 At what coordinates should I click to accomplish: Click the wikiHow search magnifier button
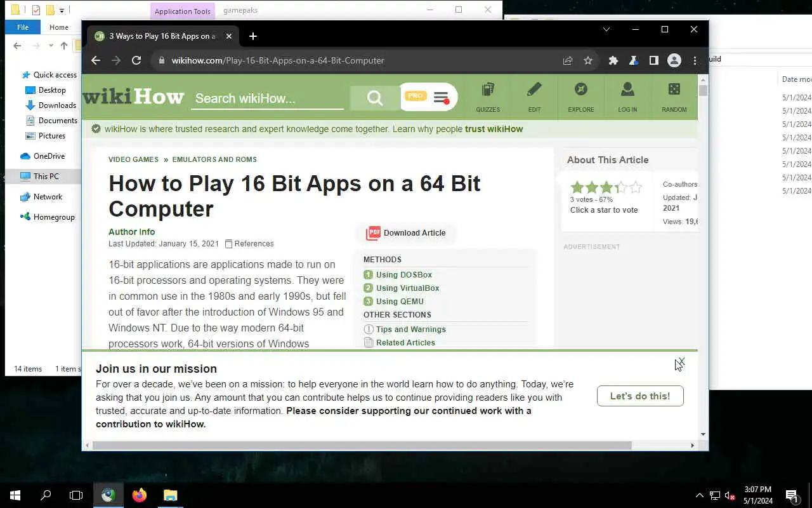(375, 98)
